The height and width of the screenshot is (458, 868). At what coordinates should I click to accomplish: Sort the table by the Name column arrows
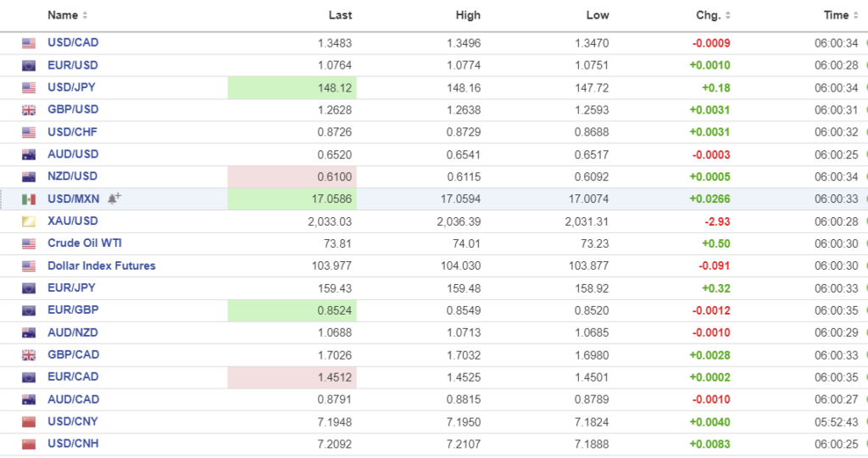(x=85, y=15)
